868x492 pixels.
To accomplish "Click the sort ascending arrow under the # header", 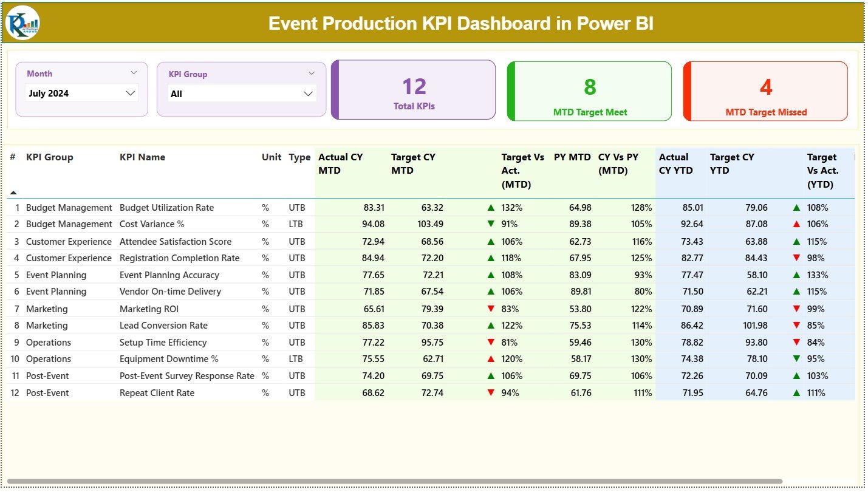I will click(x=13, y=192).
